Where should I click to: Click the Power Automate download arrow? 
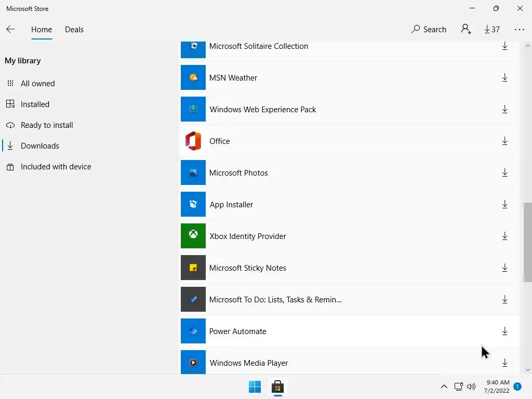(x=504, y=331)
